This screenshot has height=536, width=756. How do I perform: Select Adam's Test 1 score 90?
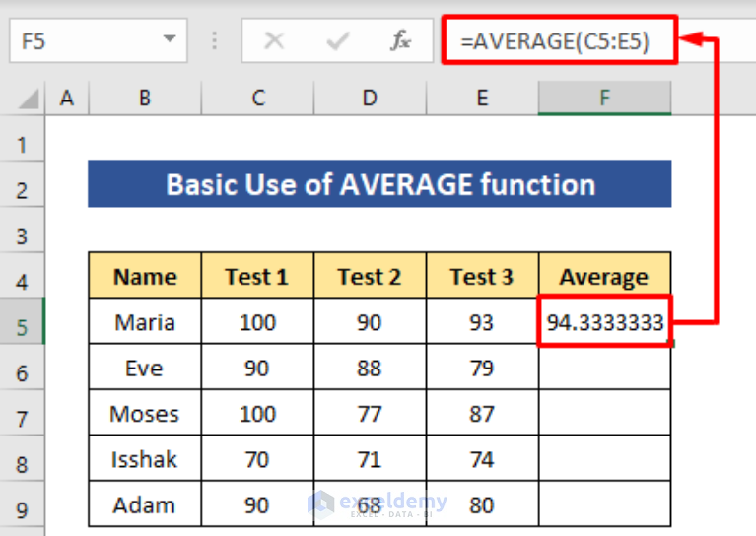[x=257, y=503]
